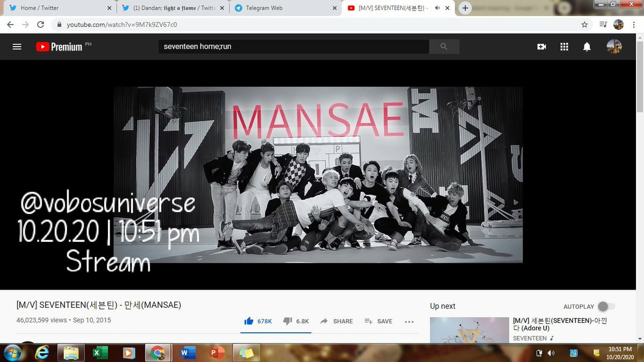Open a new browser tab
644x362 pixels.
(x=465, y=8)
